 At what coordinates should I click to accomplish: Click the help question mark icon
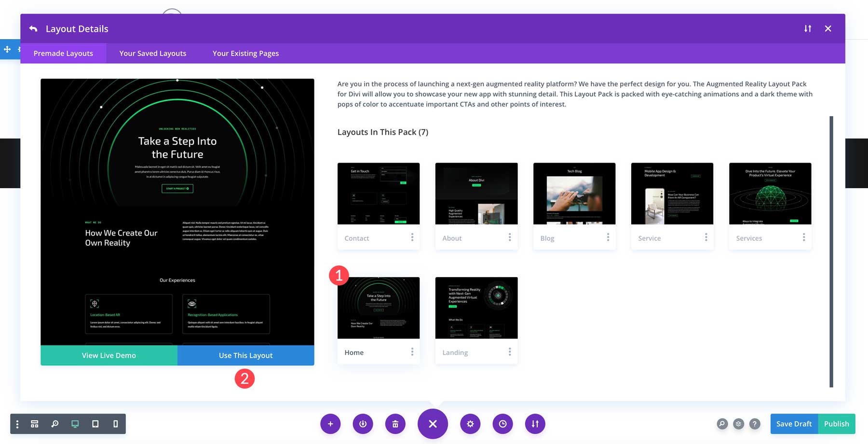point(755,424)
